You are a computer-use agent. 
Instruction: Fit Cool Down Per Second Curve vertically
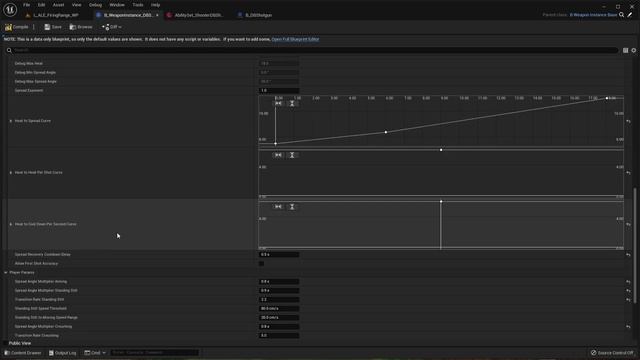point(292,207)
